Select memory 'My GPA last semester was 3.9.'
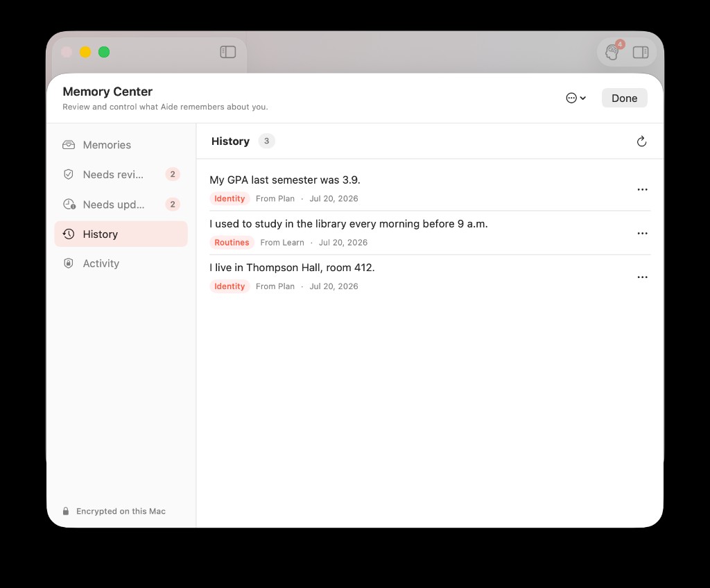The width and height of the screenshot is (710, 588). (x=284, y=180)
